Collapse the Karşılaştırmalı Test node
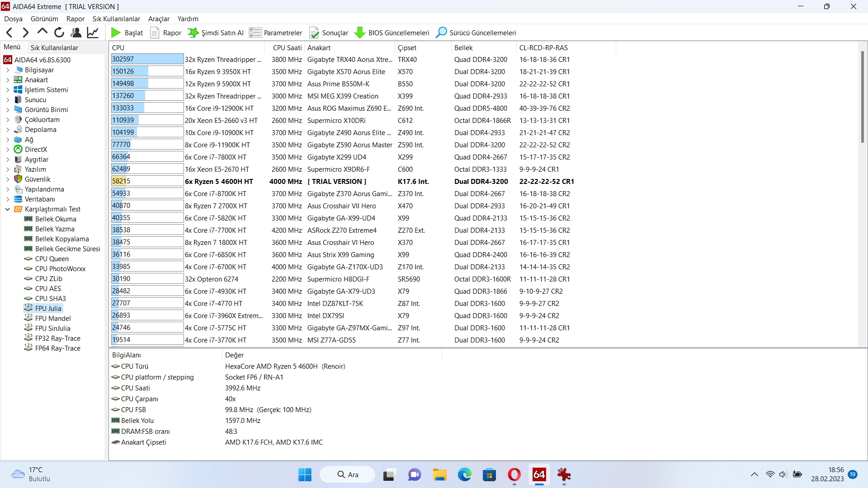This screenshot has height=488, width=868. coord(8,209)
